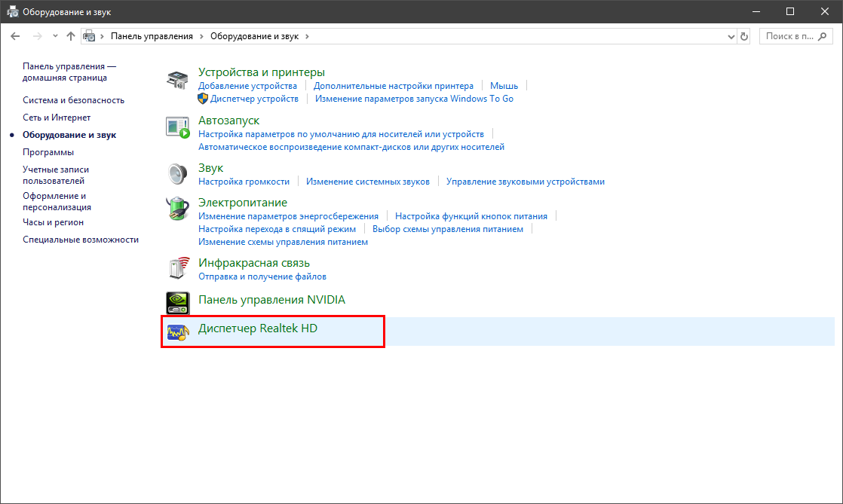
Task: Open the Устройства и принтеры heading
Action: coord(262,72)
